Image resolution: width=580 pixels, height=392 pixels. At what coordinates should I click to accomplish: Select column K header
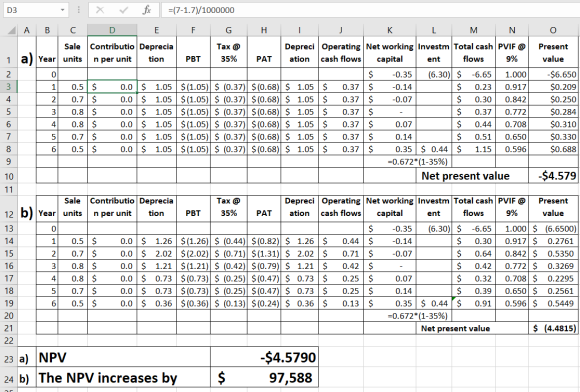(x=390, y=30)
